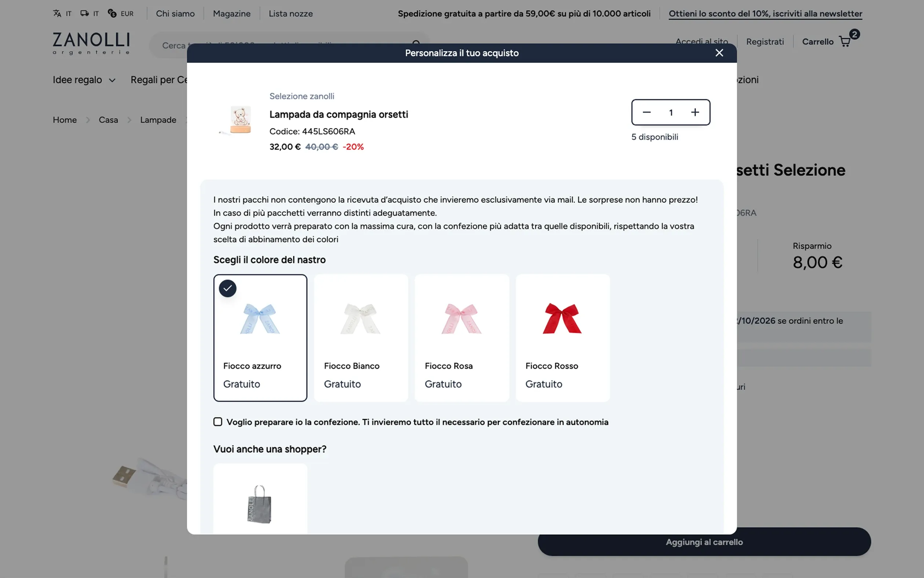Increase quantity with the plus button

pyautogui.click(x=695, y=112)
